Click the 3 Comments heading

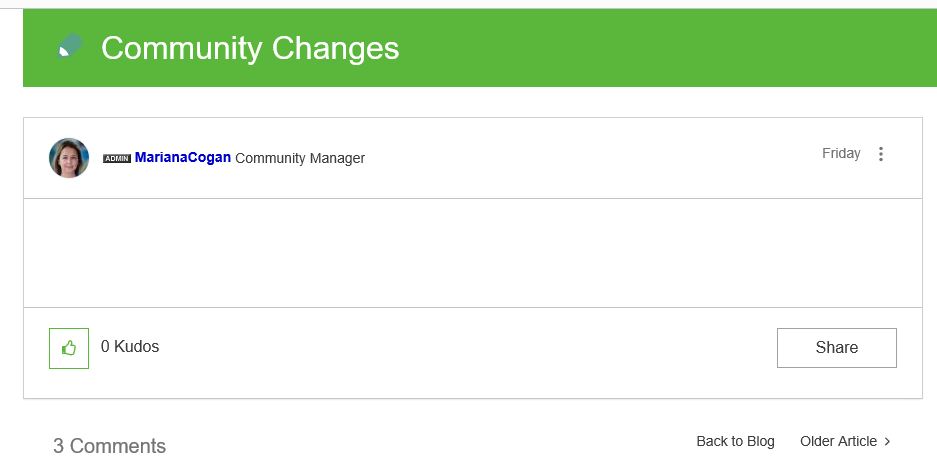[x=110, y=446]
